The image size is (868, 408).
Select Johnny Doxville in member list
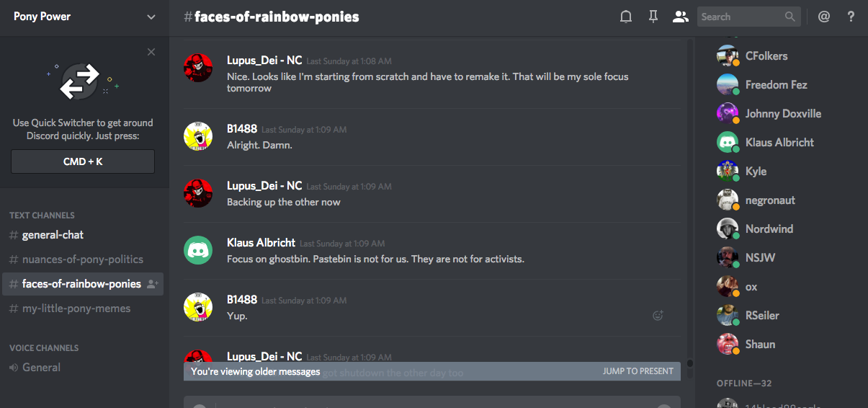click(x=783, y=114)
